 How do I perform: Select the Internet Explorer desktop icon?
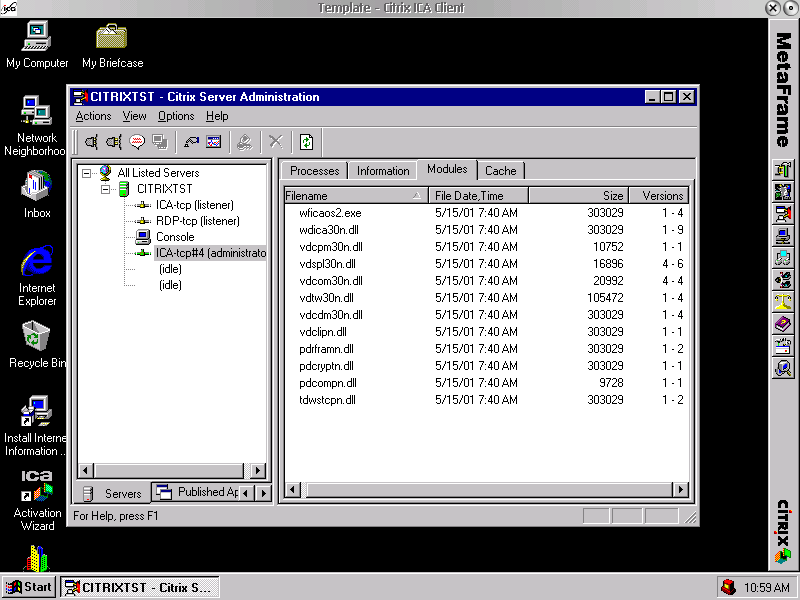pyautogui.click(x=37, y=276)
